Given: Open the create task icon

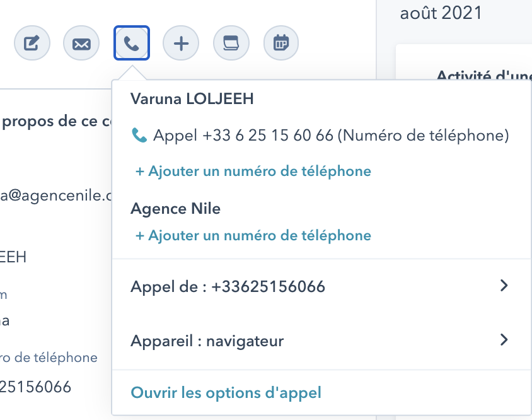Looking at the screenshot, I should pos(231,43).
